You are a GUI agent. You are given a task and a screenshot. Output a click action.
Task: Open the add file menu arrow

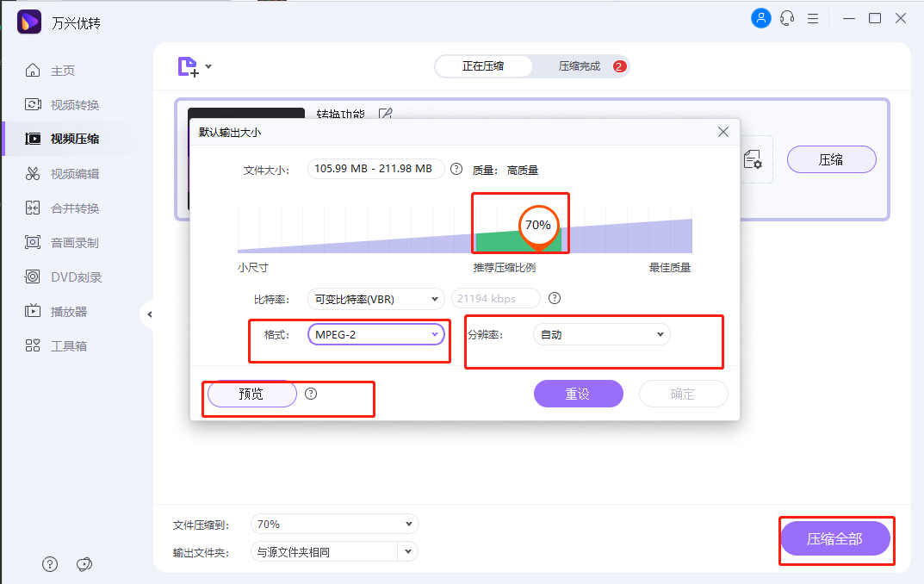click(x=208, y=65)
